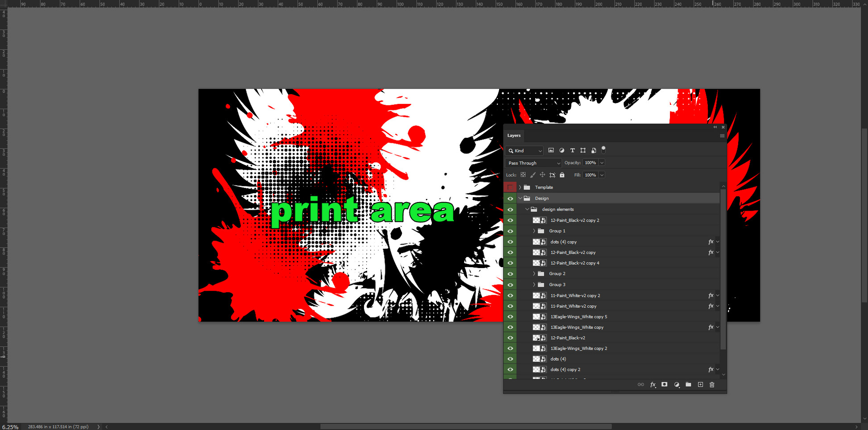Image resolution: width=868 pixels, height=430 pixels.
Task: Turn off layer filtering toggle switch
Action: (603, 150)
